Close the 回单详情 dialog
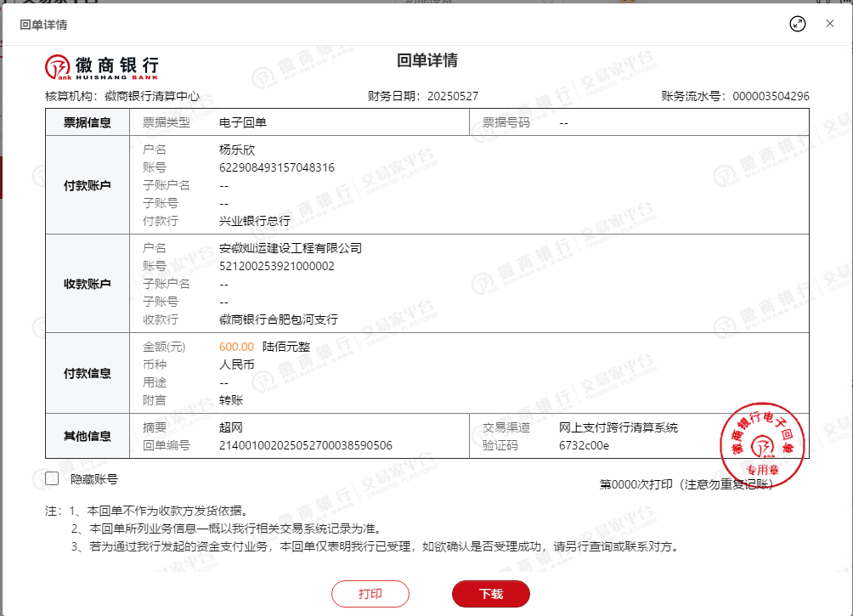The width and height of the screenshot is (853, 616). tap(830, 24)
